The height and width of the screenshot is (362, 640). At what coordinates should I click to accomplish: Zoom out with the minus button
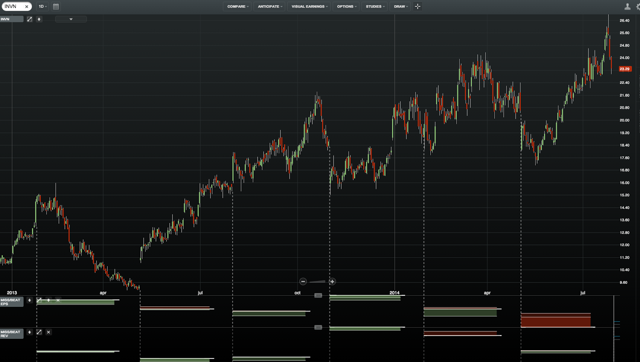(303, 282)
